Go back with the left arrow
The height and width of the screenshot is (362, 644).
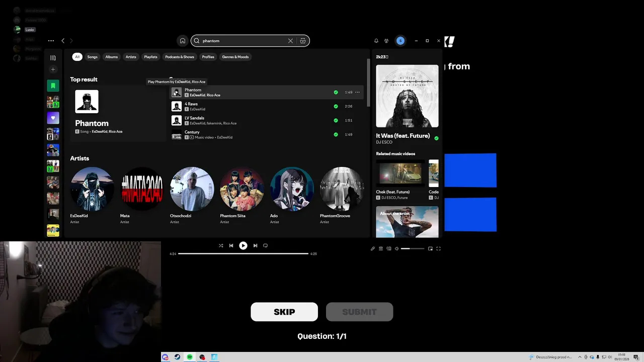click(x=63, y=41)
